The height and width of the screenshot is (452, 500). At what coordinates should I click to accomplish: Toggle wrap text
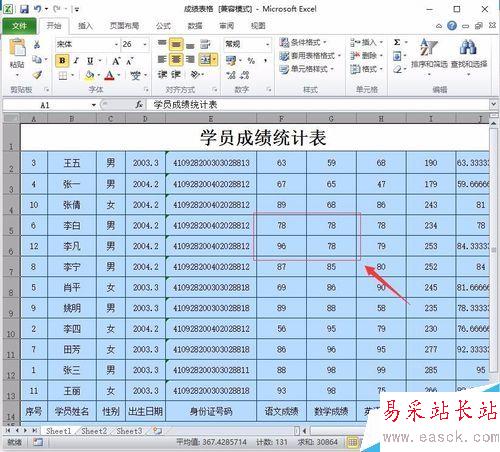(205, 44)
